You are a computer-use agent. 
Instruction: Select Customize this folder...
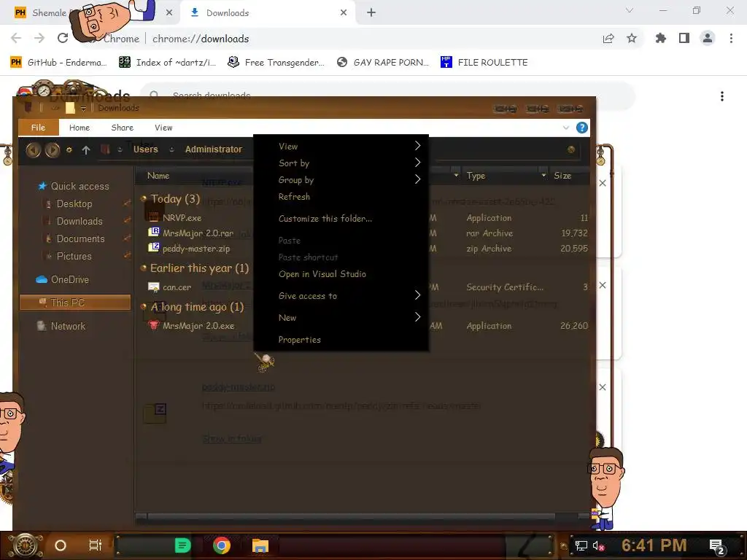[x=341, y=219]
